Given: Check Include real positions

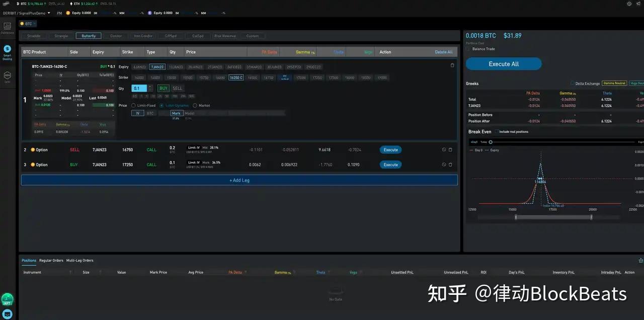Looking at the screenshot, I should [x=497, y=132].
